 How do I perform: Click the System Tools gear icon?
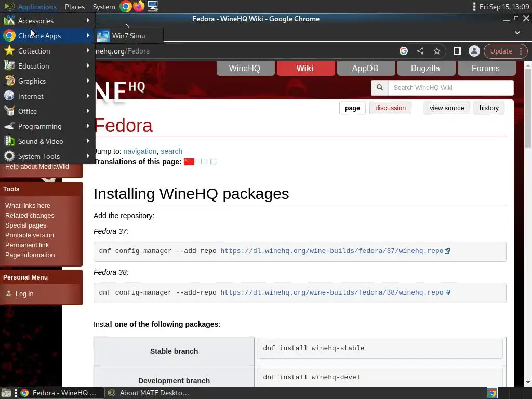coord(9,156)
